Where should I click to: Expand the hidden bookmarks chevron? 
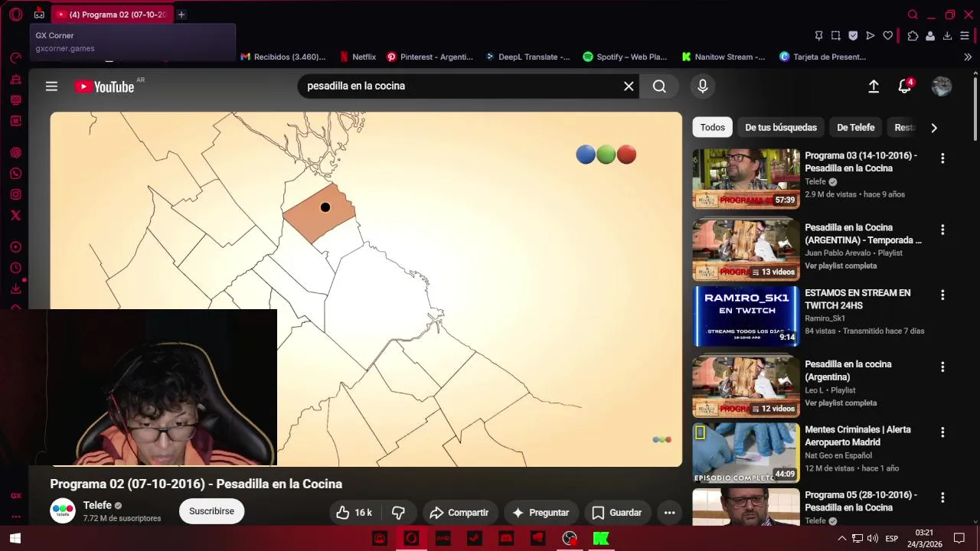968,57
